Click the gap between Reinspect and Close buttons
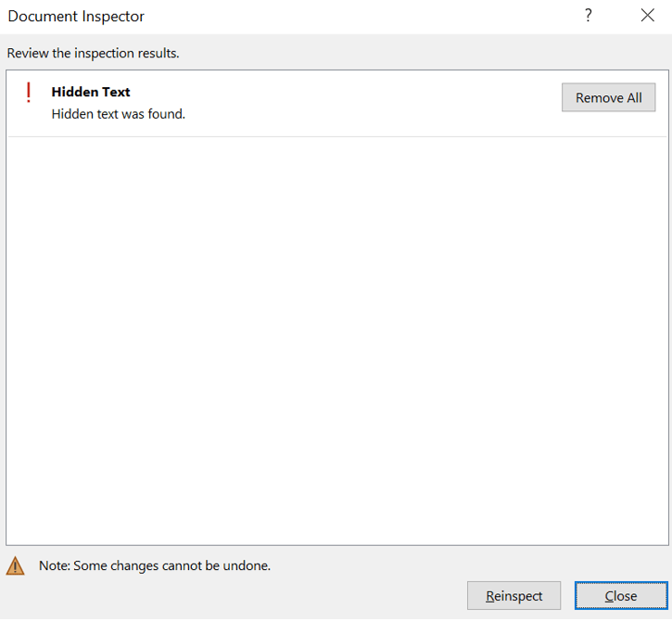This screenshot has height=621, width=672. click(x=567, y=596)
